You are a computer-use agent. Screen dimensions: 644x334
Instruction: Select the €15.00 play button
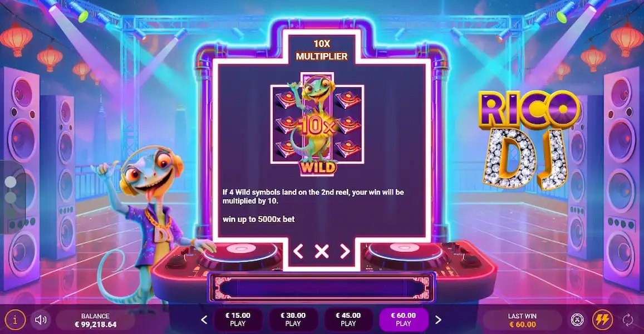coord(238,319)
